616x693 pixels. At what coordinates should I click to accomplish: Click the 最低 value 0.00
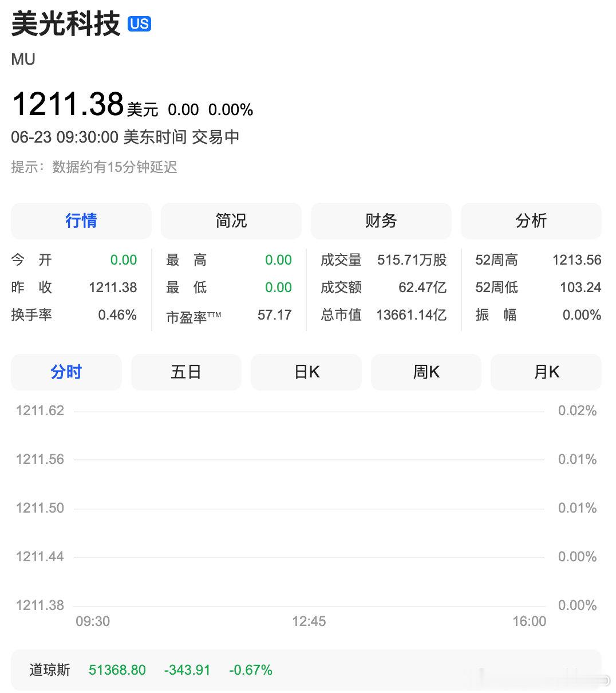(x=278, y=288)
